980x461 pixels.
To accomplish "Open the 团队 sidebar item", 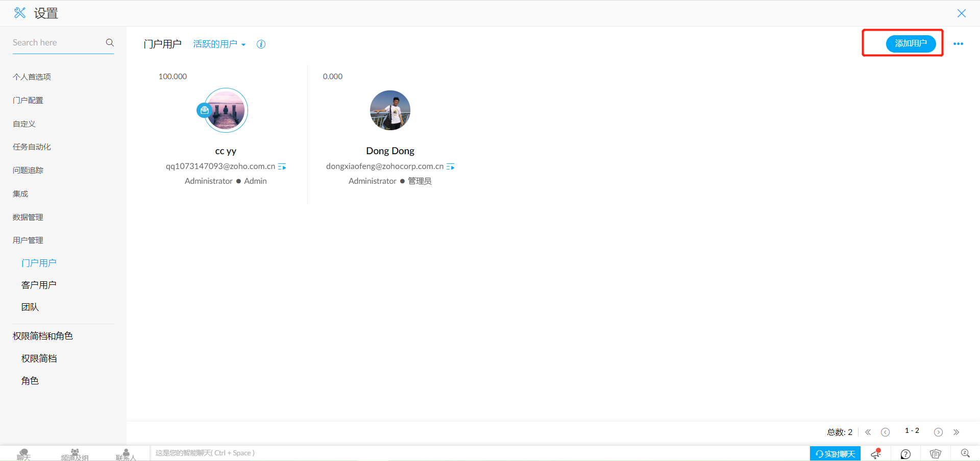I will (30, 307).
